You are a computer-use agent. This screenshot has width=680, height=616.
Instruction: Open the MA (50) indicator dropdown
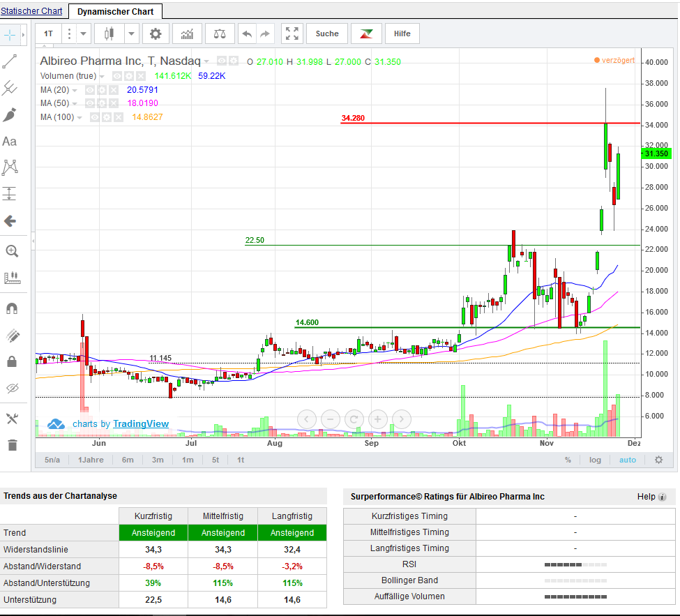tap(75, 104)
